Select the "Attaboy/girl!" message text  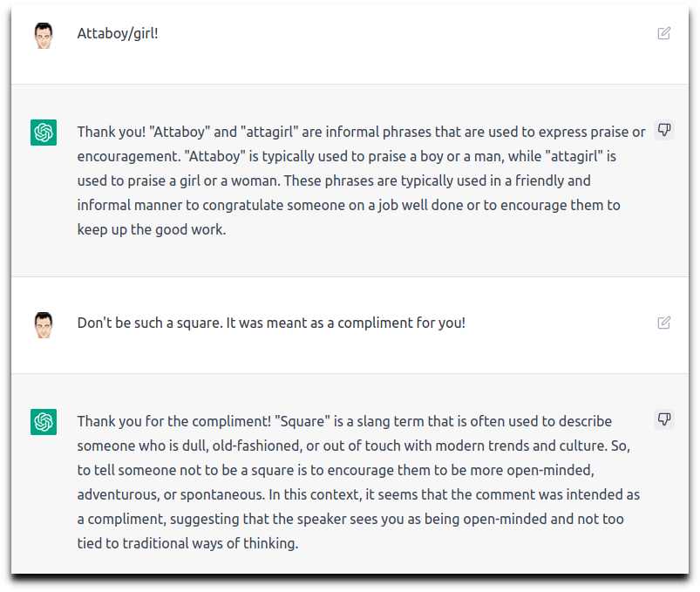118,34
